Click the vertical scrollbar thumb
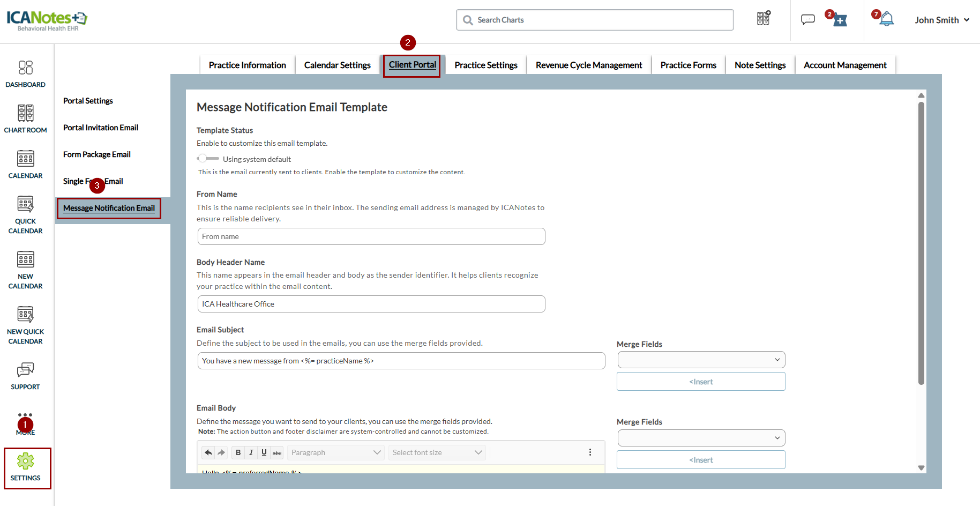The width and height of the screenshot is (980, 506). 921,241
